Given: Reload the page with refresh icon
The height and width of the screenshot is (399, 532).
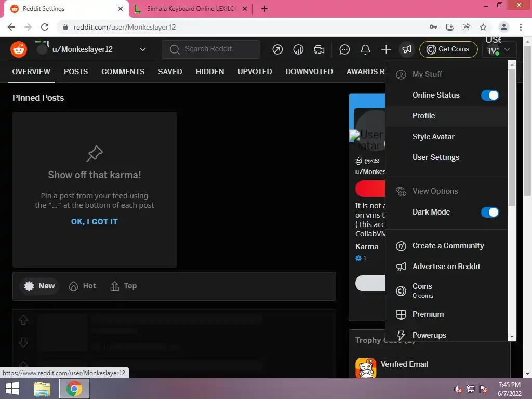Looking at the screenshot, I should 45,27.
